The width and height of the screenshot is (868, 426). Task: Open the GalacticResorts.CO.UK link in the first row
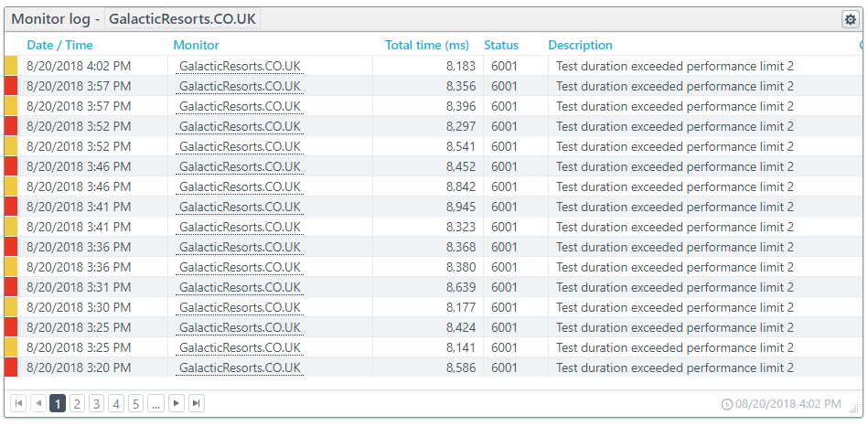pos(240,67)
